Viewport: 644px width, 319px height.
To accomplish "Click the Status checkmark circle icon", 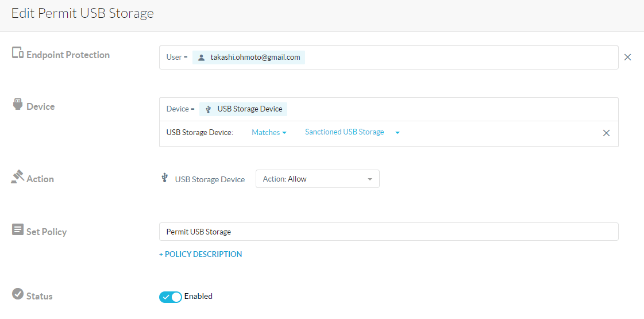I will point(18,294).
